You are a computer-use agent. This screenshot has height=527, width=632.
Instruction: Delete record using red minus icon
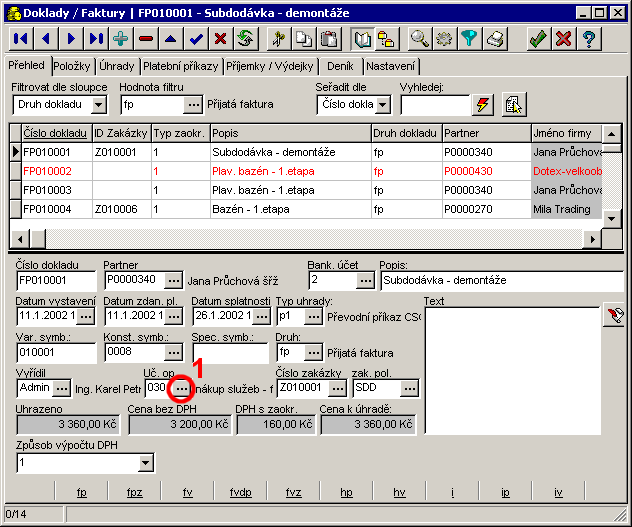(146, 39)
